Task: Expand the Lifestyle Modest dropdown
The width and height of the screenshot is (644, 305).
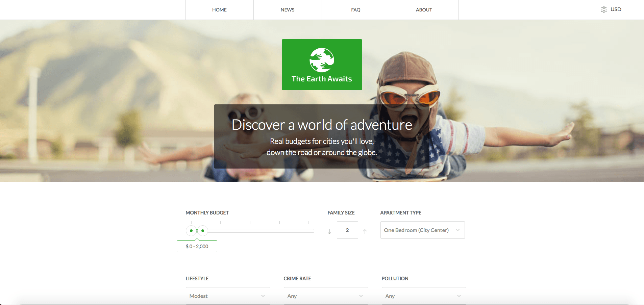Action: [x=223, y=296]
